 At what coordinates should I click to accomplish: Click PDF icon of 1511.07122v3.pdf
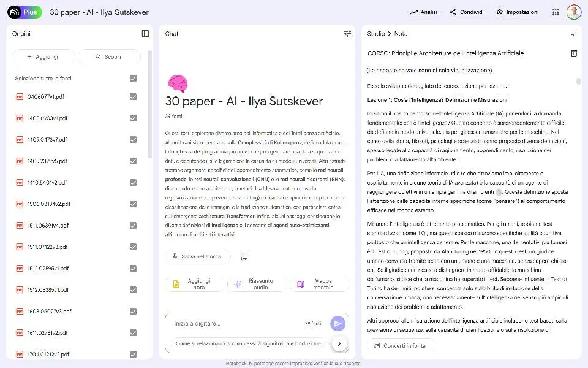(x=20, y=247)
